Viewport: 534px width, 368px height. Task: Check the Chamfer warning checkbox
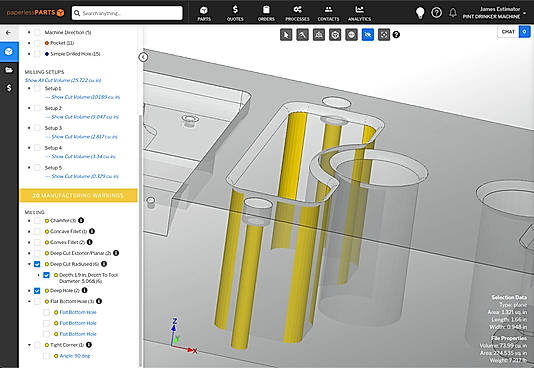37,221
